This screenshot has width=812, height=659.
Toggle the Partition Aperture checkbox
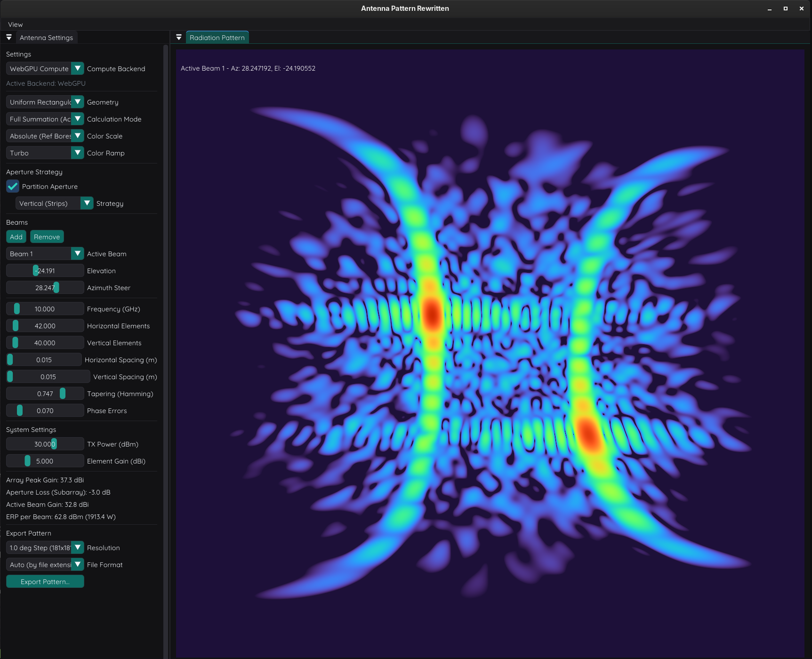pos(13,186)
